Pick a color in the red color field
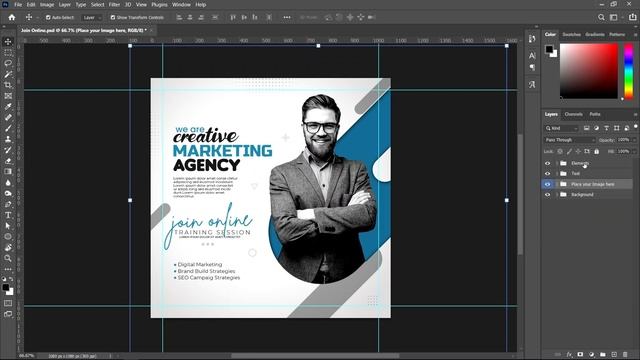 589,71
